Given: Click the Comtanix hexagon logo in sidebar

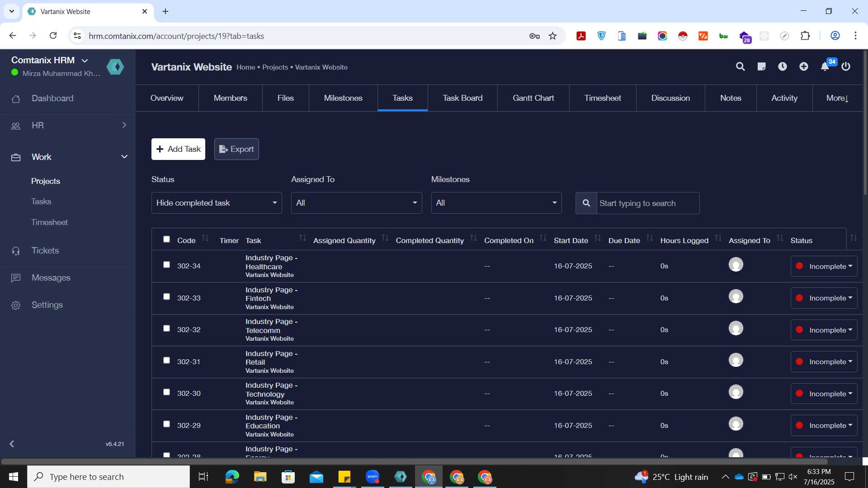Looking at the screenshot, I should click(115, 67).
